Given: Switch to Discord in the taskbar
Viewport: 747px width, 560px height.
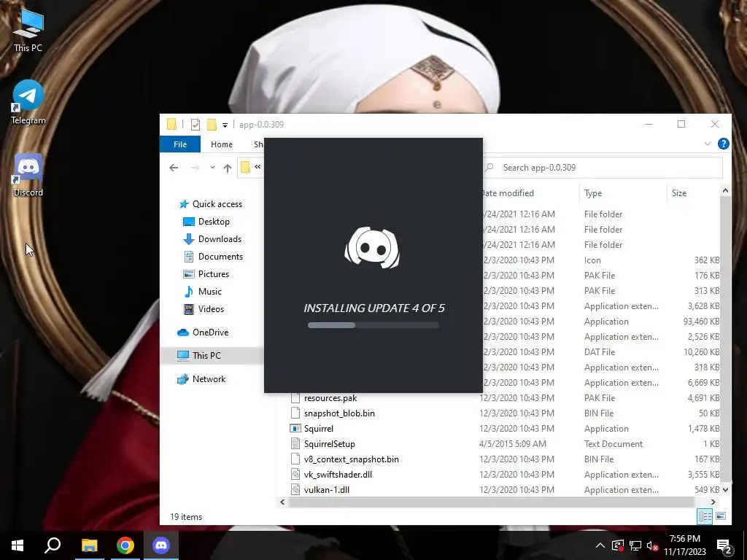Looking at the screenshot, I should [x=161, y=545].
